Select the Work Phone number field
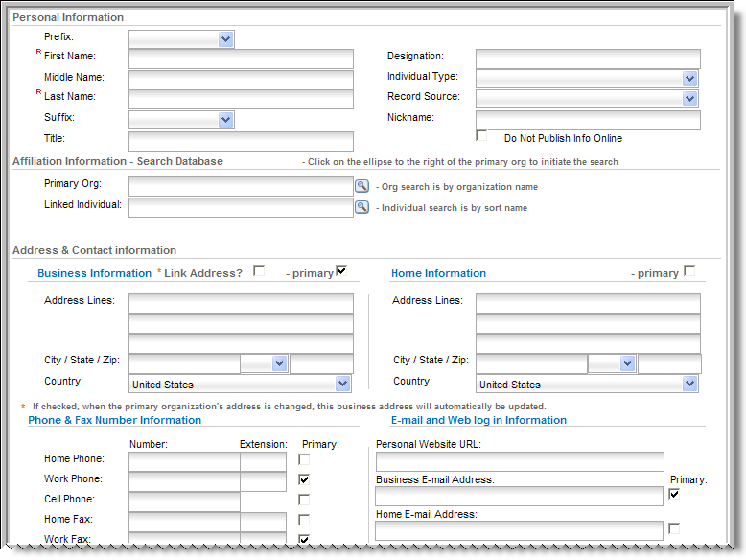Screen dimensions: 746x560 pyautogui.click(x=185, y=481)
